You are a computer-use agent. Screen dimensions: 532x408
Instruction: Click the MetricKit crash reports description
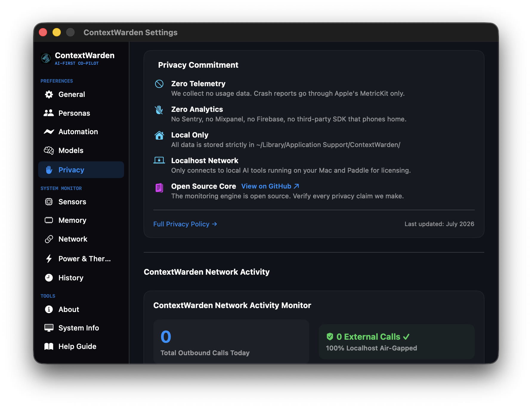(288, 94)
